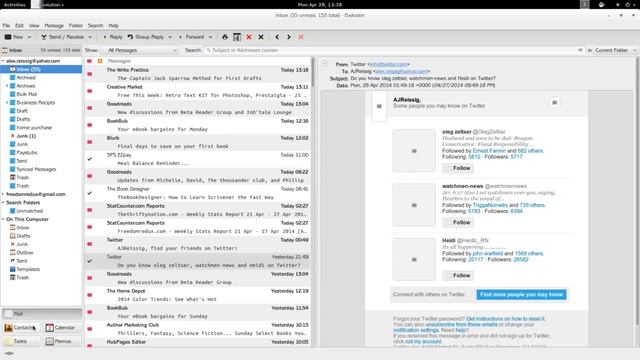This screenshot has width=640, height=360.
Task: Click the black X not-junk icon
Action: click(x=261, y=37)
